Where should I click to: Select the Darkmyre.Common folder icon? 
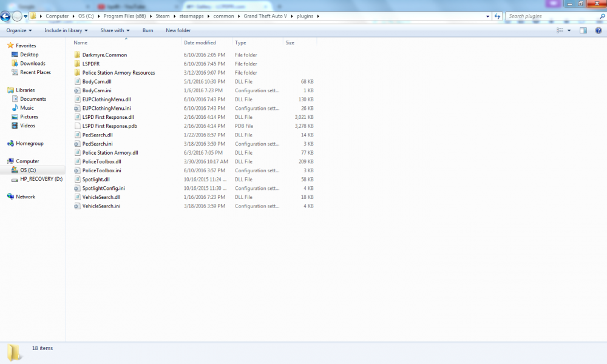(77, 55)
